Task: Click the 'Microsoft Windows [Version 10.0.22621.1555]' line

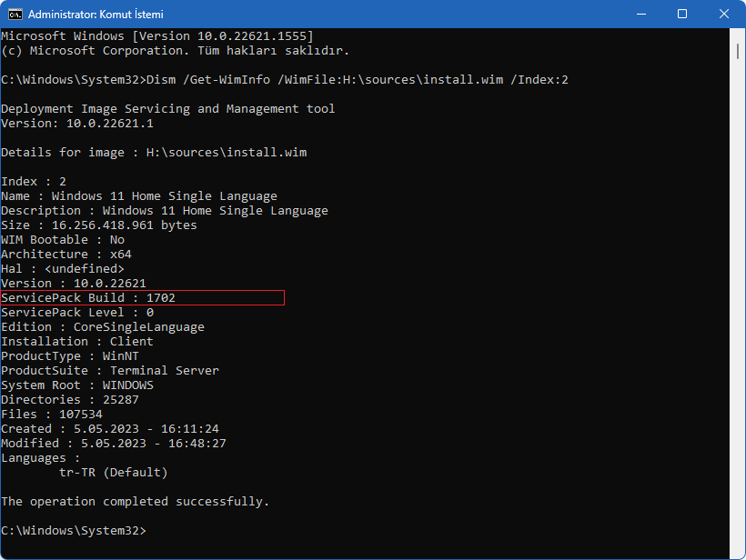Action: click(x=157, y=36)
